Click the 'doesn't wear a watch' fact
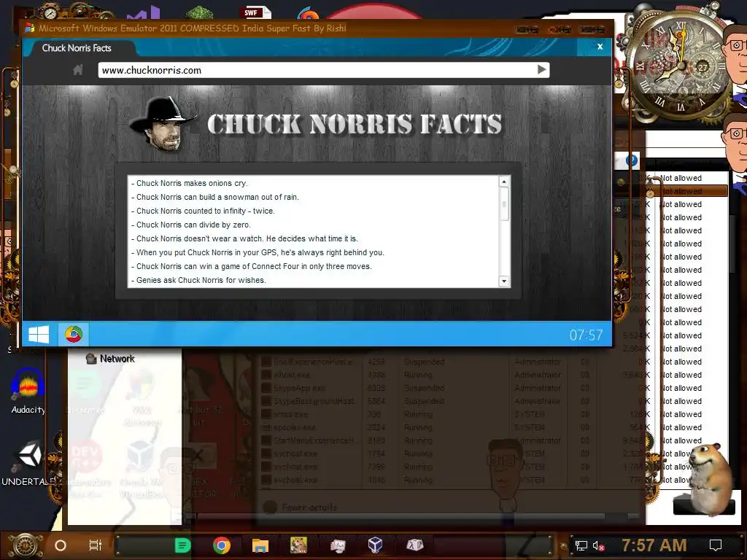Screen dimensions: 747x560 coord(244,238)
